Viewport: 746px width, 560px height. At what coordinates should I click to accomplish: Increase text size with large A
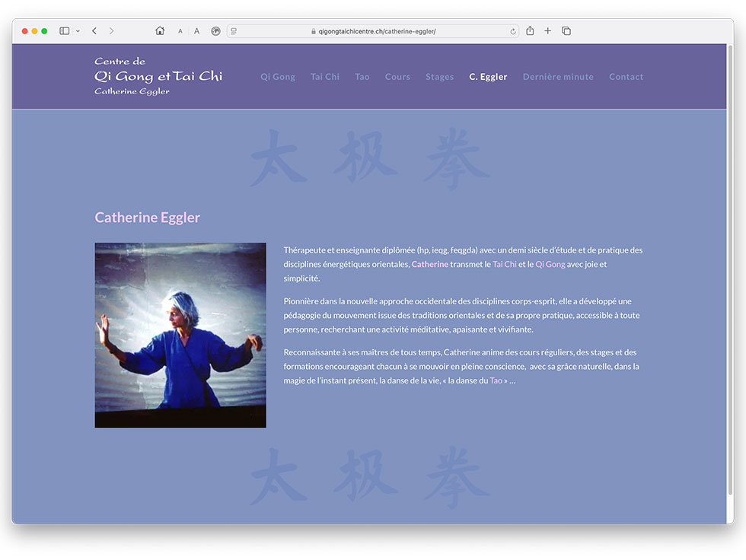click(x=196, y=31)
